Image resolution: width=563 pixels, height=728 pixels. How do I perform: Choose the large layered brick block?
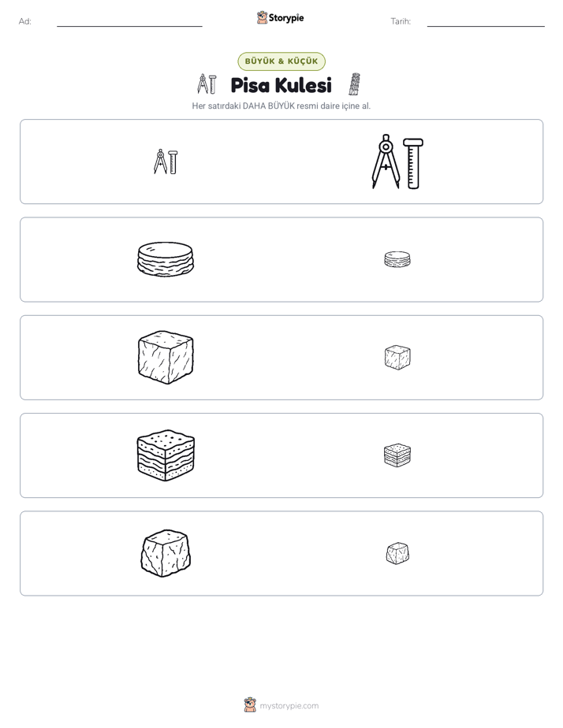[x=166, y=455]
